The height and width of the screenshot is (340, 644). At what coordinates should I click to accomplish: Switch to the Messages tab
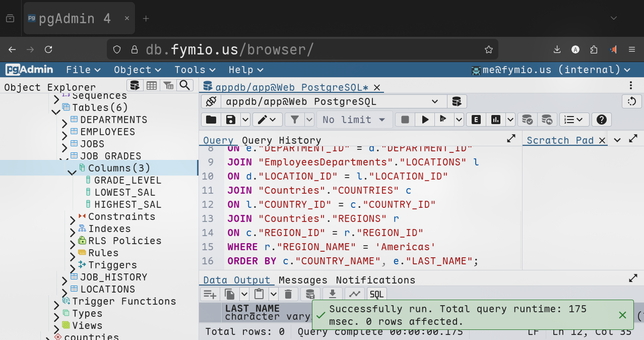(303, 280)
